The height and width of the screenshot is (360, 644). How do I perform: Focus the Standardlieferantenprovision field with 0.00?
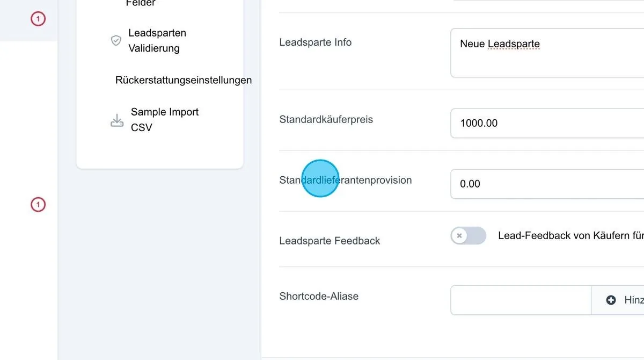point(547,184)
